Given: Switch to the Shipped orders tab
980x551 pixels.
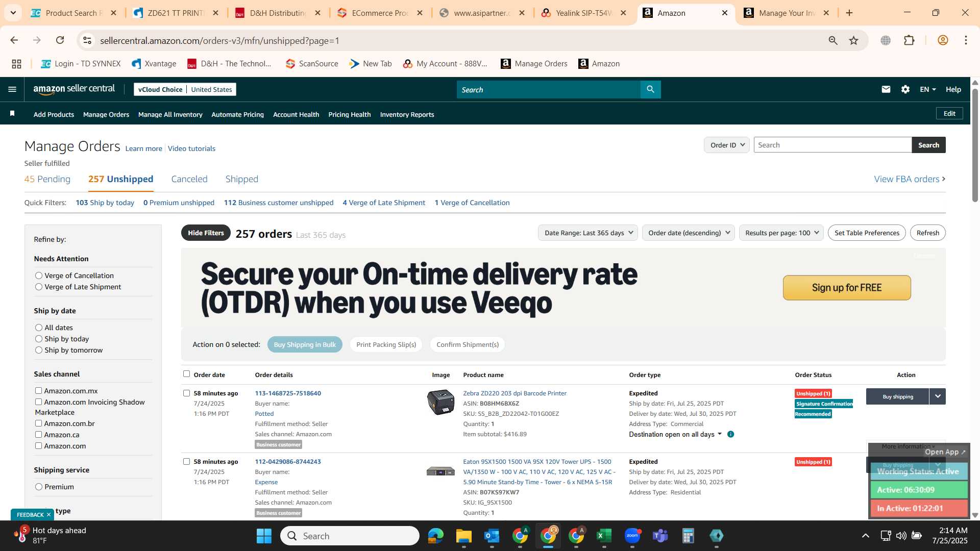Looking at the screenshot, I should click(x=242, y=179).
